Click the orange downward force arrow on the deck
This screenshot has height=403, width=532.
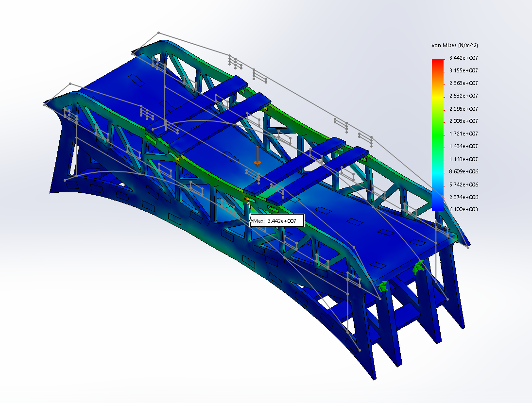257,157
